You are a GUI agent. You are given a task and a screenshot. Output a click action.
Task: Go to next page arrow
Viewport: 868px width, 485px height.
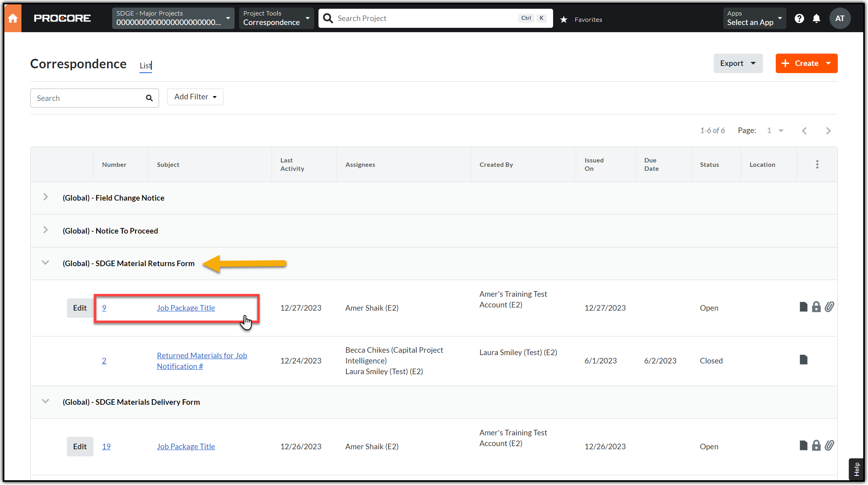828,131
